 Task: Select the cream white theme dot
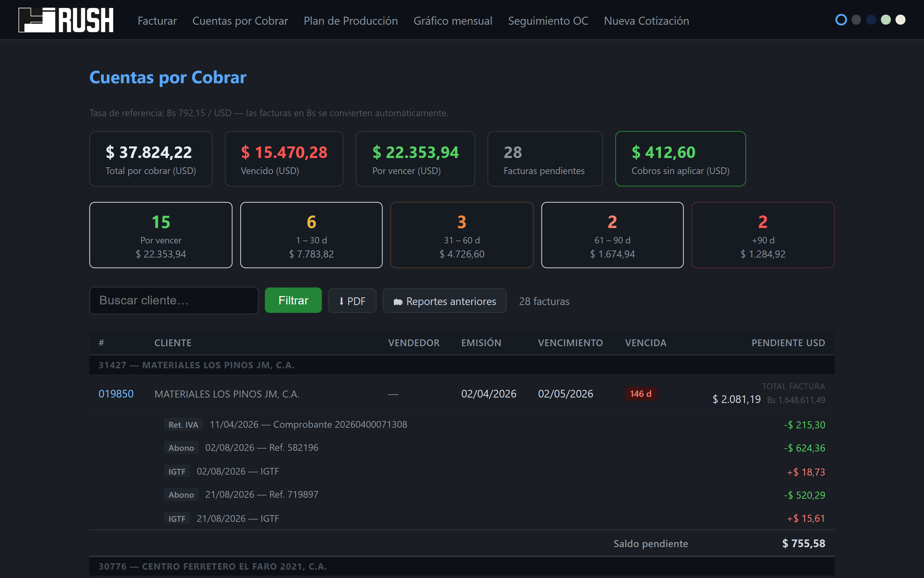(x=901, y=20)
